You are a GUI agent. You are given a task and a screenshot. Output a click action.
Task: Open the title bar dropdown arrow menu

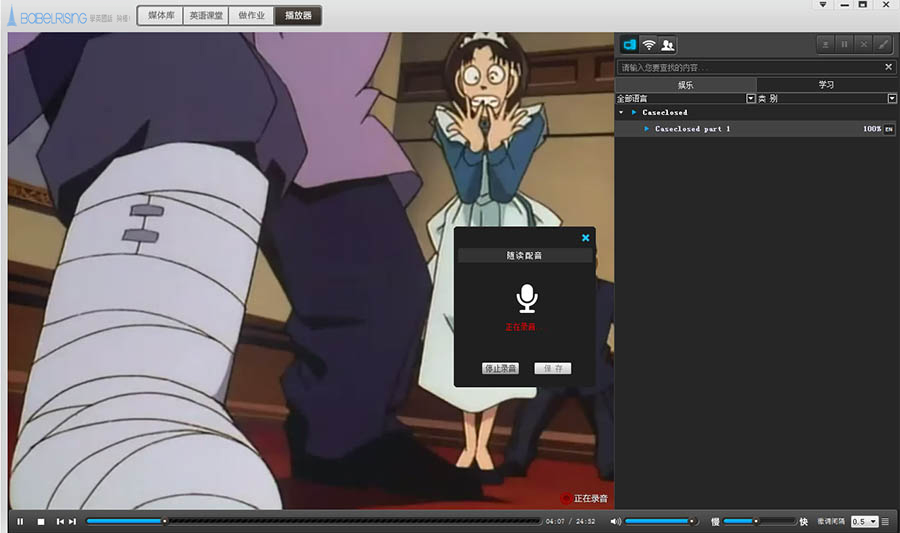tap(823, 5)
